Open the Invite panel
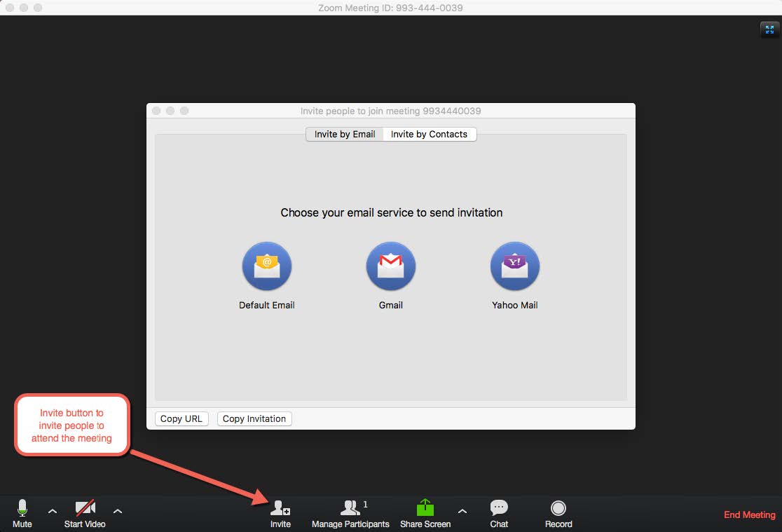 [x=280, y=512]
